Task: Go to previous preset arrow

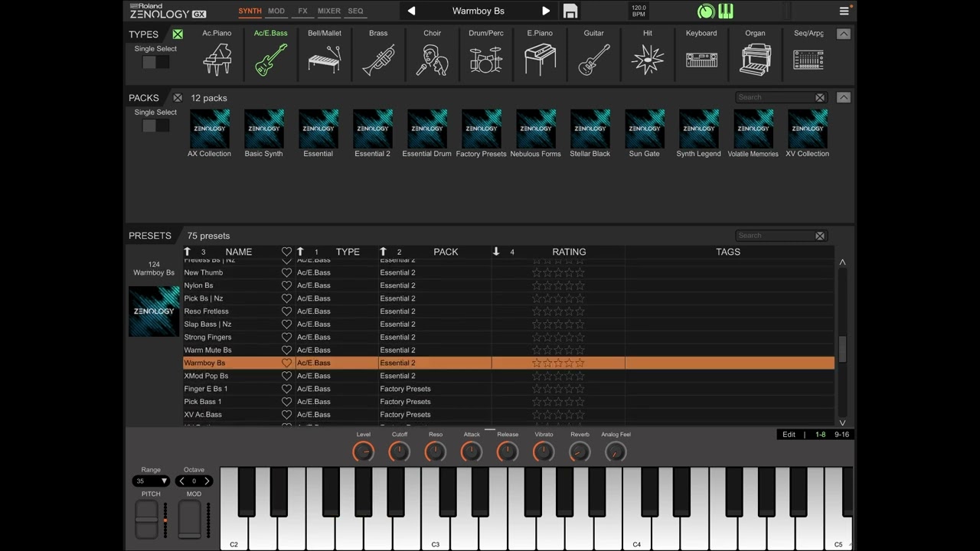Action: [411, 11]
